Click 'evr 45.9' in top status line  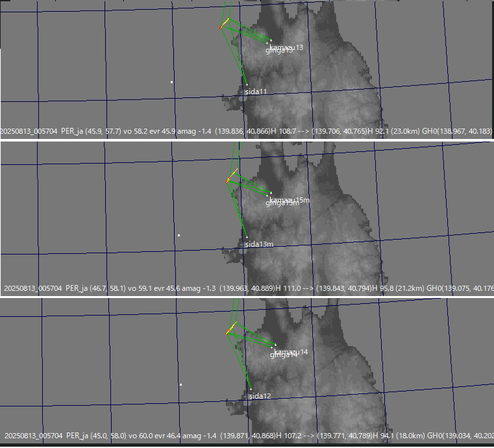162,131
